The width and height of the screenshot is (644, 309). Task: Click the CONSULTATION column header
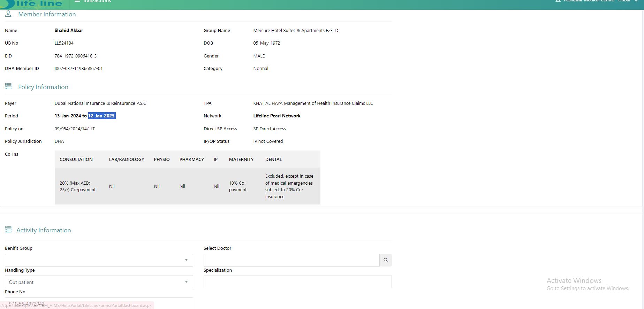(76, 160)
